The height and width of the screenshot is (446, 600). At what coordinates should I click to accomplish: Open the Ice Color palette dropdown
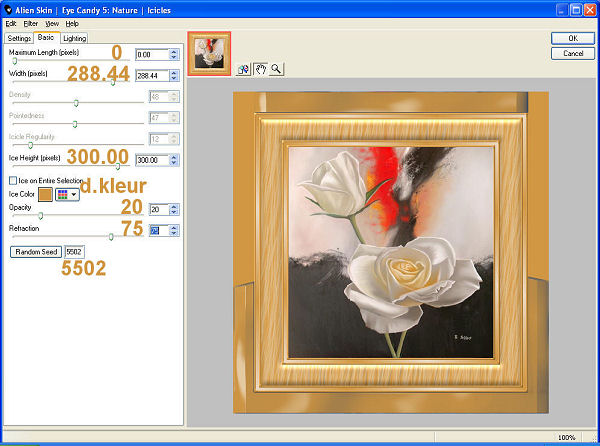tap(67, 195)
